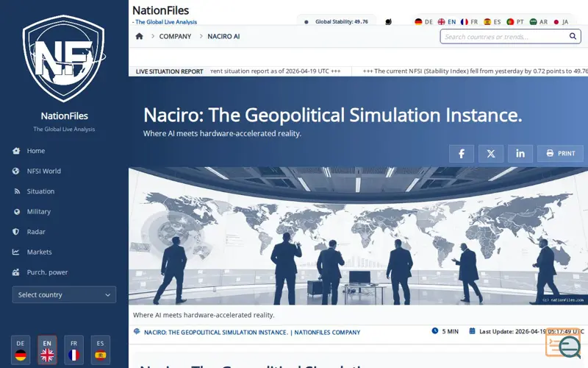Click the chat bubble icon beside NACIRO link
Screen dimensions: 588x368
[137, 331]
